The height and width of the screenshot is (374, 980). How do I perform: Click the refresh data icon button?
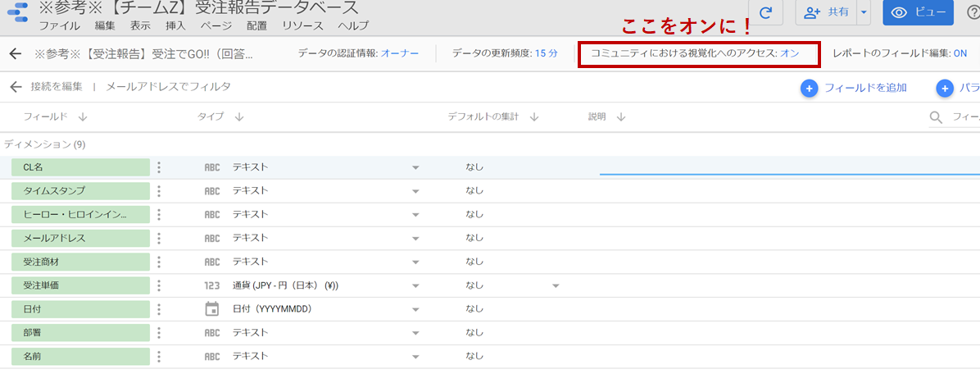(765, 12)
